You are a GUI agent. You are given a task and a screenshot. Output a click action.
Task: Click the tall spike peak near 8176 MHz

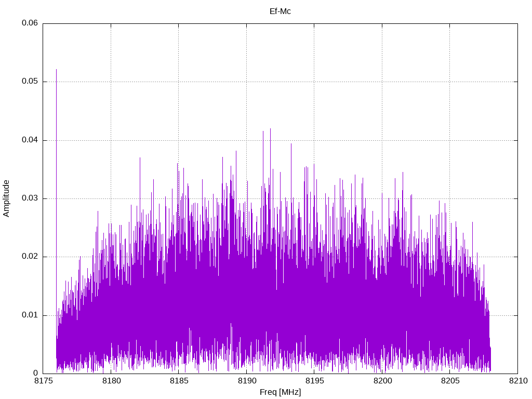tap(56, 70)
